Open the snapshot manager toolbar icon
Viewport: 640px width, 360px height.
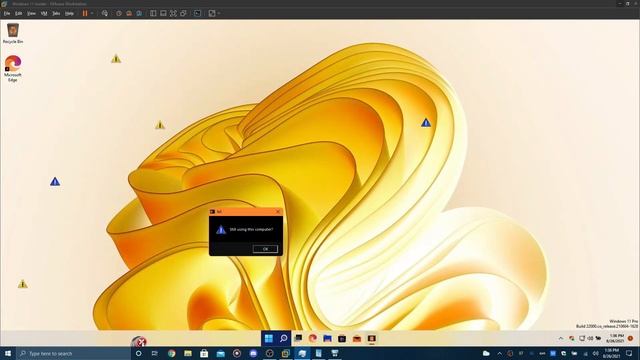point(139,13)
